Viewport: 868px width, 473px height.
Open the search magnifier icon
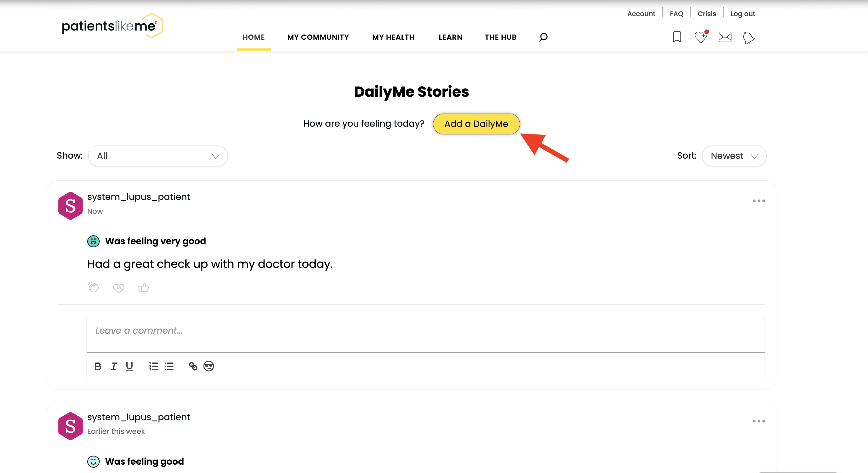543,37
